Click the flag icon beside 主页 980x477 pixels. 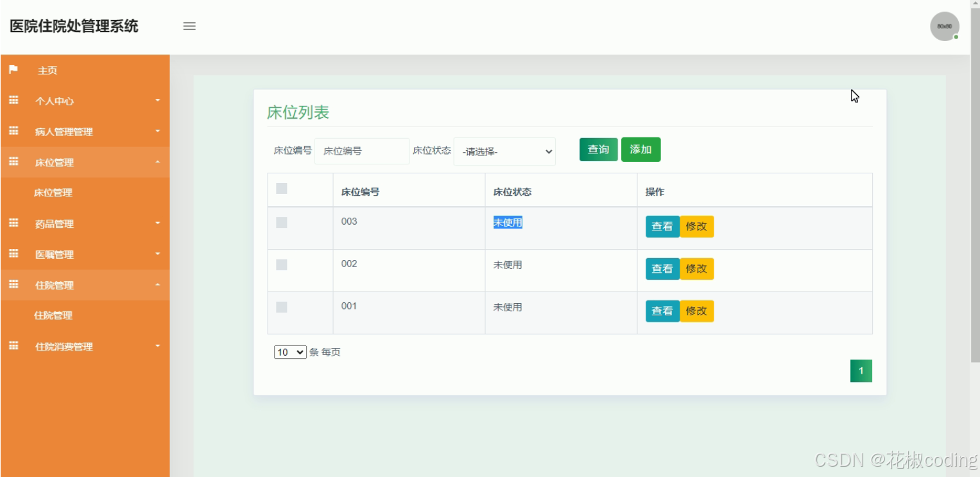coord(13,70)
